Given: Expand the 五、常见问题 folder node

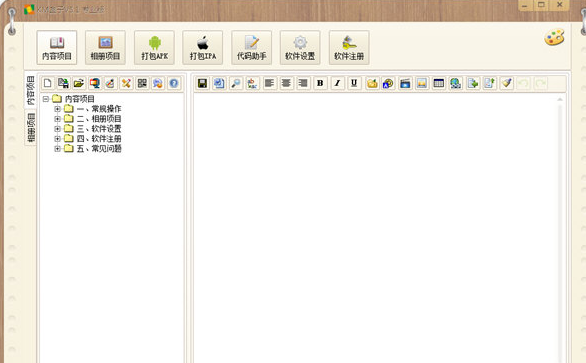Looking at the screenshot, I should 57,148.
